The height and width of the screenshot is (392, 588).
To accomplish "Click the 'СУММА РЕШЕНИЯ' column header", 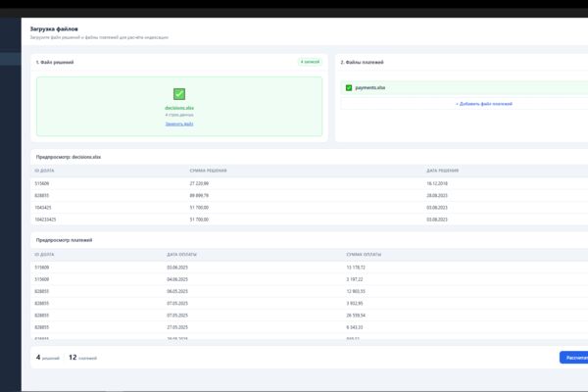I will click(208, 171).
